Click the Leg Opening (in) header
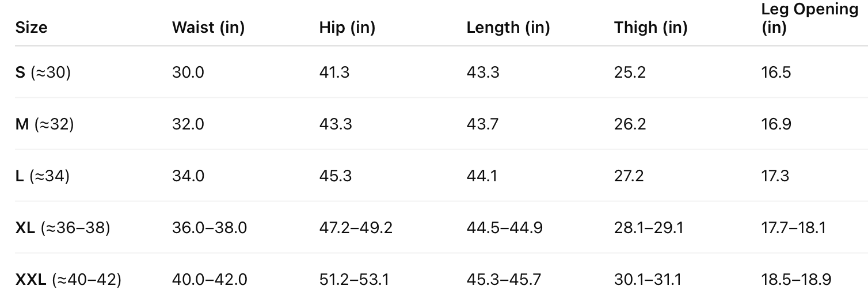 coord(809,18)
